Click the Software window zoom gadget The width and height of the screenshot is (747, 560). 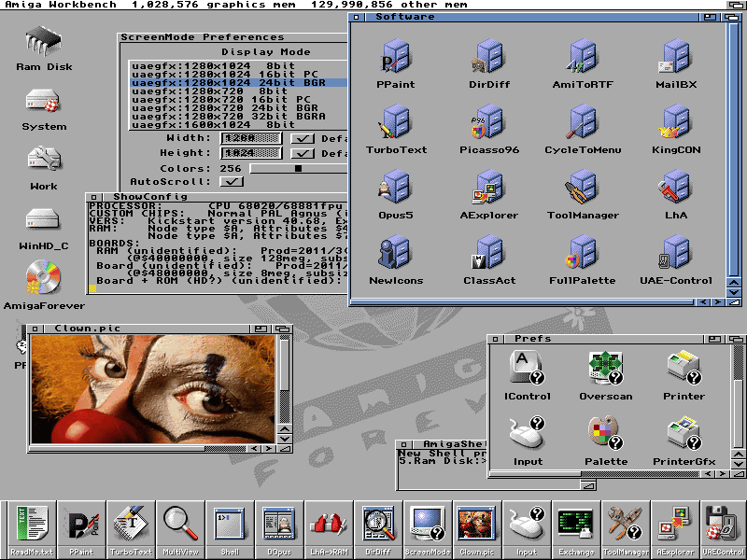click(x=710, y=17)
